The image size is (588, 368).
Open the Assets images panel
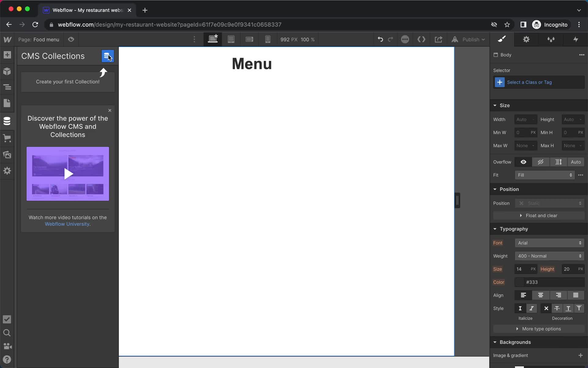[x=7, y=154]
